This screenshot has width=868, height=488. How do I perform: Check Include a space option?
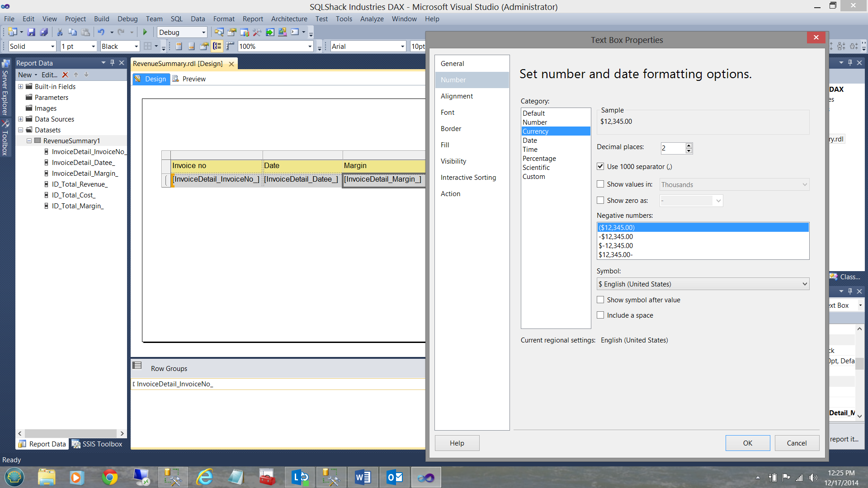[600, 315]
